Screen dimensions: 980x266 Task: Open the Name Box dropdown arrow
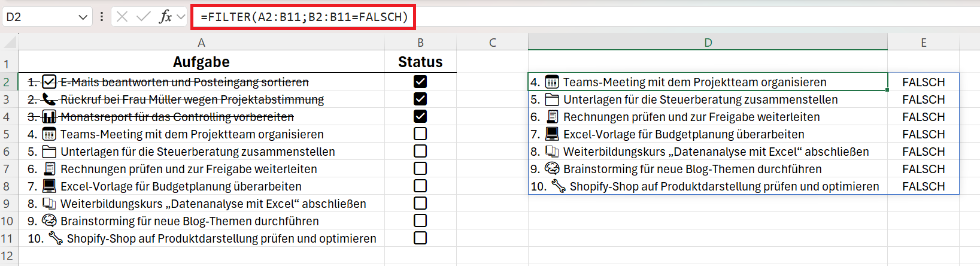click(83, 17)
